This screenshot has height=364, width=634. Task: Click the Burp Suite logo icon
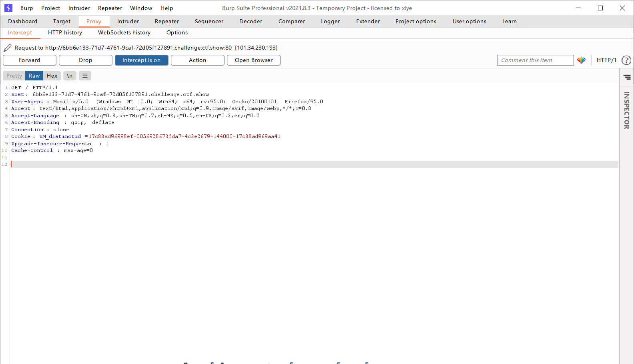point(8,8)
